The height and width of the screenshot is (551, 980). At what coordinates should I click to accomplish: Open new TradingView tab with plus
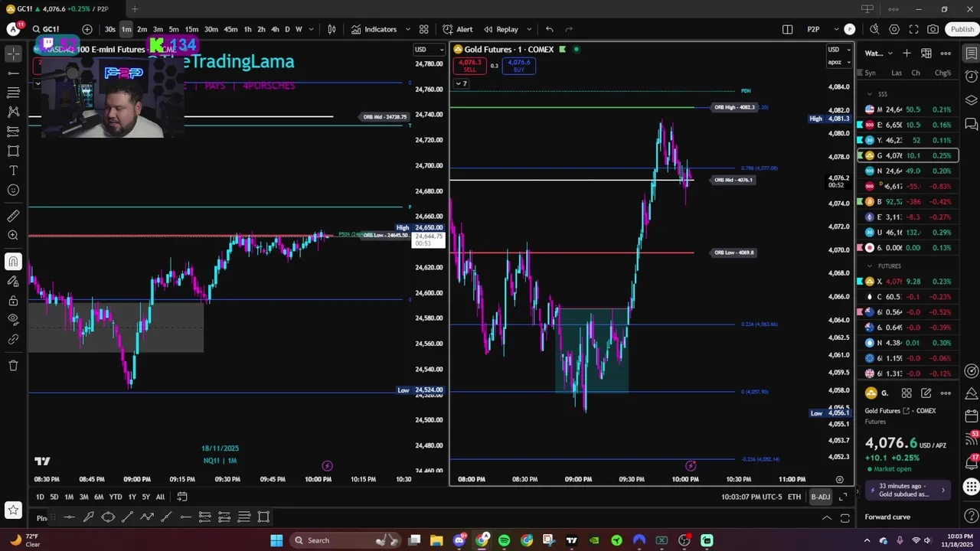[135, 9]
